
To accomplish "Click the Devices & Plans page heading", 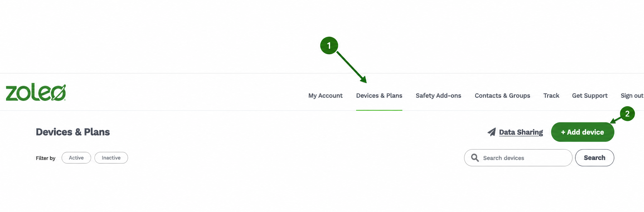I will pyautogui.click(x=73, y=132).
